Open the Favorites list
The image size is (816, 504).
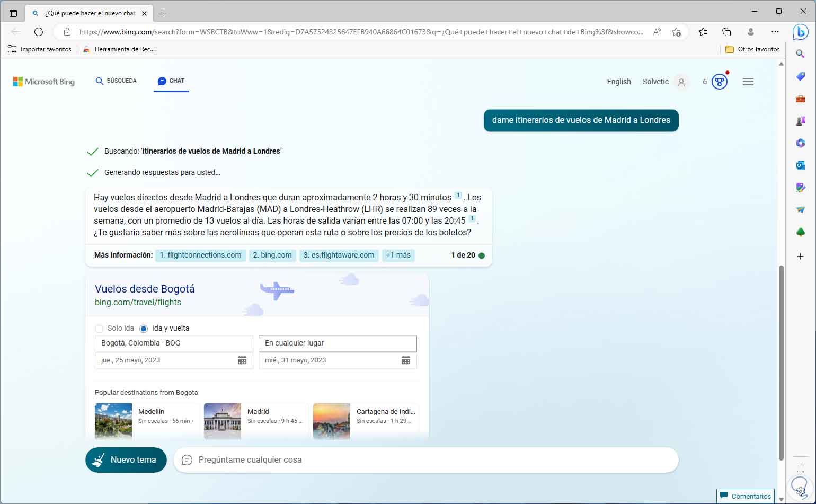pos(703,32)
